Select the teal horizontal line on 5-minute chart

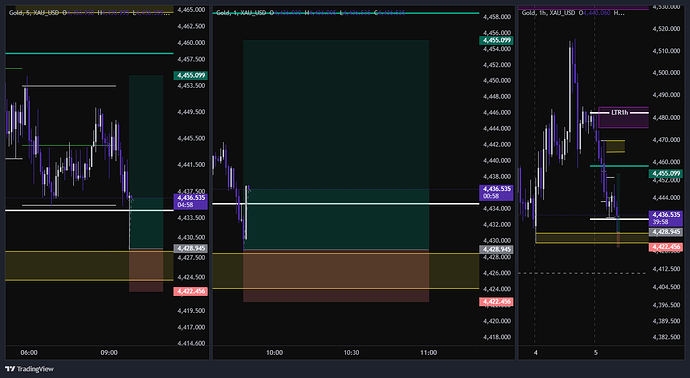[x=89, y=54]
